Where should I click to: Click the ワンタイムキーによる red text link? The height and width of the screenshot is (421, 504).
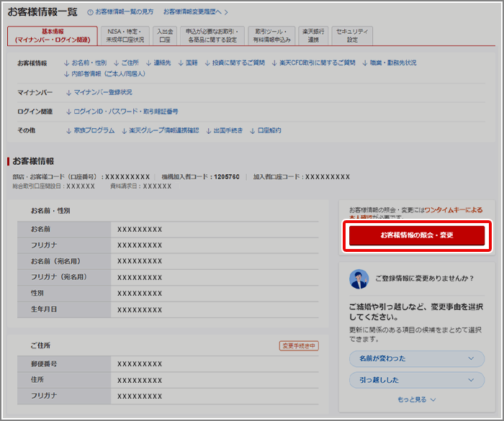453,210
